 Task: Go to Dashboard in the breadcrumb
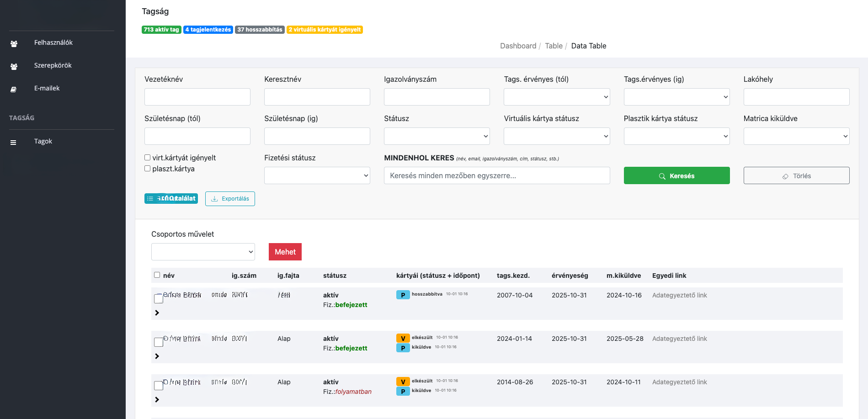518,46
